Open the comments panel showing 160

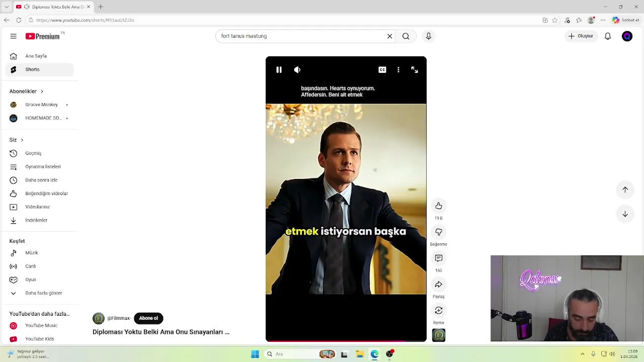pos(439,258)
